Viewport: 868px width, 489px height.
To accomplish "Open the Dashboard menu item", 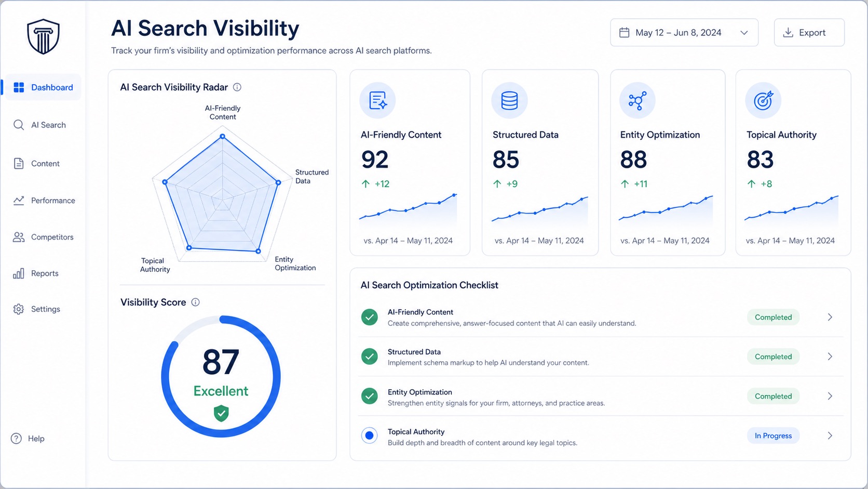I will coord(44,87).
